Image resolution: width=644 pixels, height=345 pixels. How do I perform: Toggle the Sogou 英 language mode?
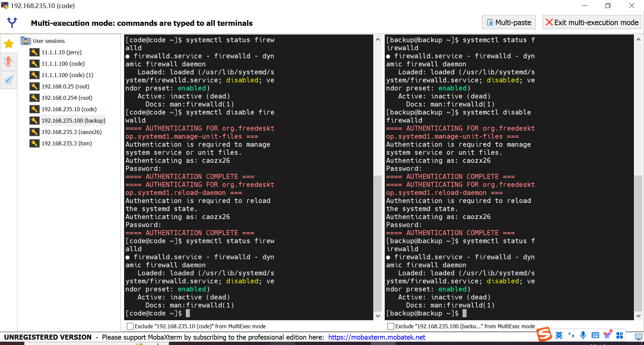(x=559, y=335)
